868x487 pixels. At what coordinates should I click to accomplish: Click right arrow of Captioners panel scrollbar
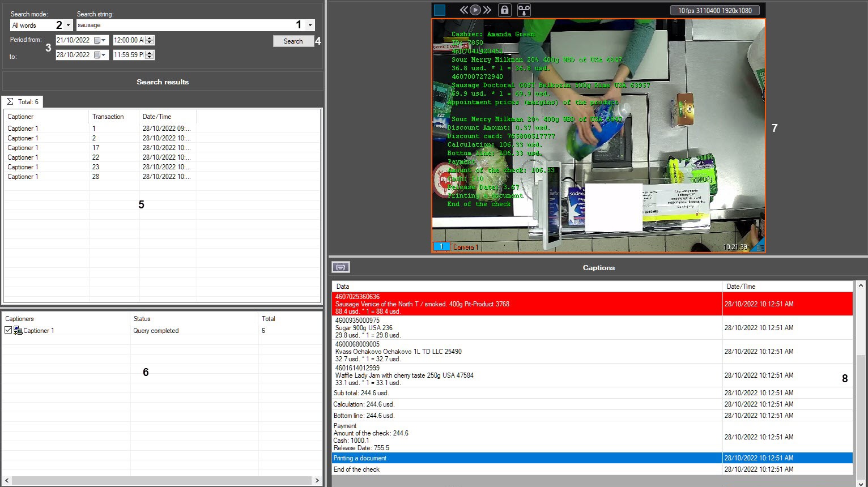pyautogui.click(x=317, y=480)
